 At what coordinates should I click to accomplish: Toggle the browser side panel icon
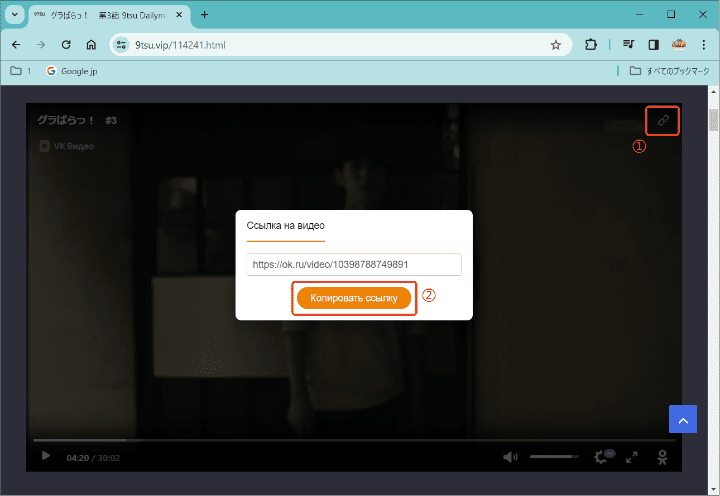(x=653, y=45)
